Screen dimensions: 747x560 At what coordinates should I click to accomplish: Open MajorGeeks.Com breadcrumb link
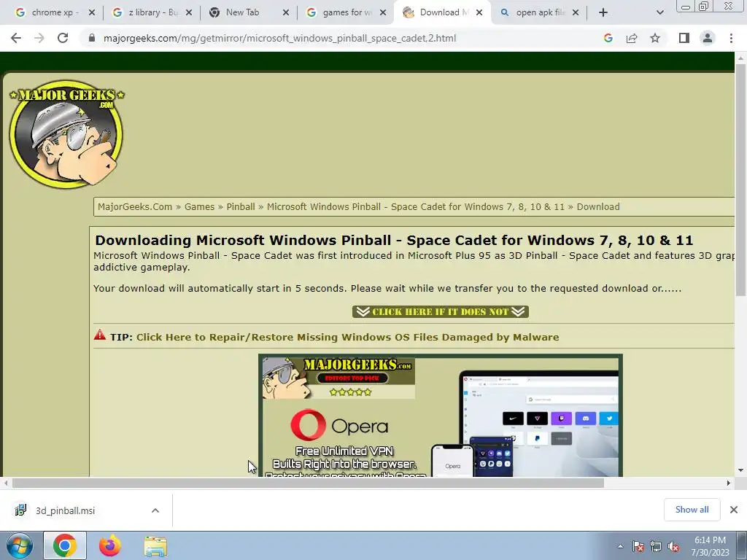pos(135,206)
